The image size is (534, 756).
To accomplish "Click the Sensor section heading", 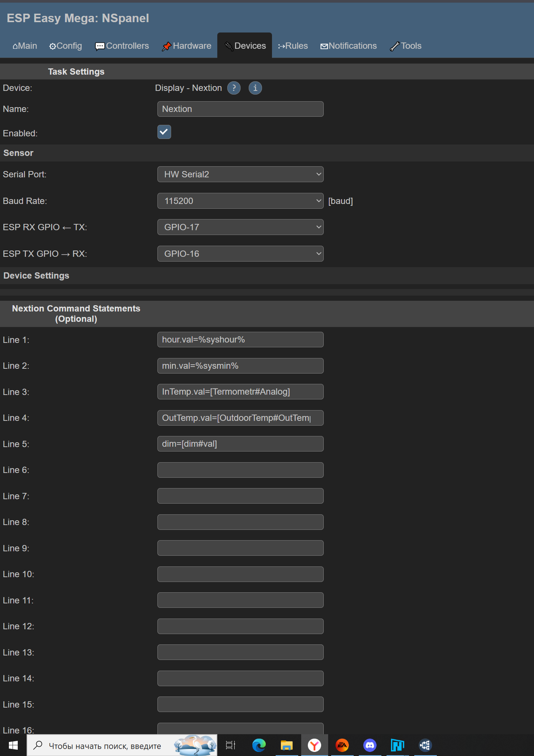I will (x=18, y=153).
